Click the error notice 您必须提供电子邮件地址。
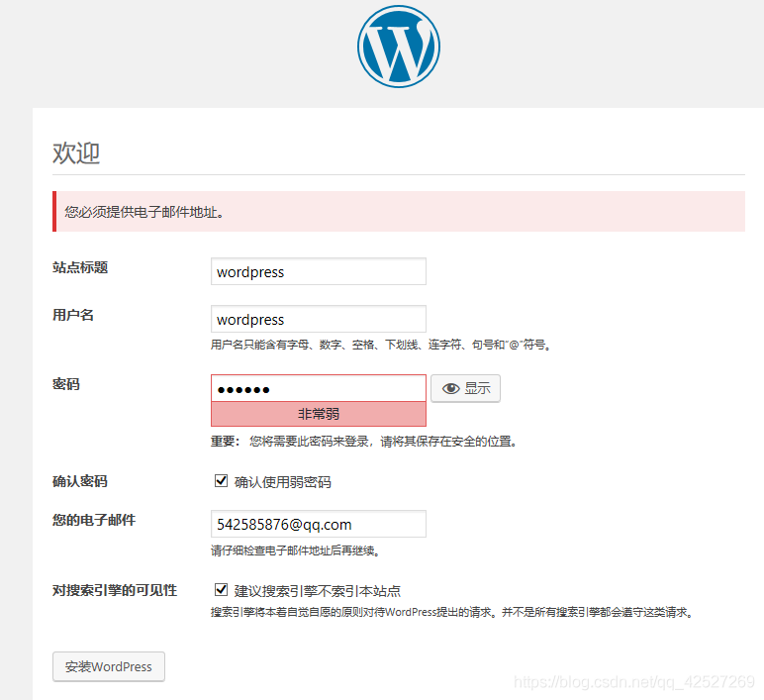This screenshot has width=764, height=700. (399, 212)
